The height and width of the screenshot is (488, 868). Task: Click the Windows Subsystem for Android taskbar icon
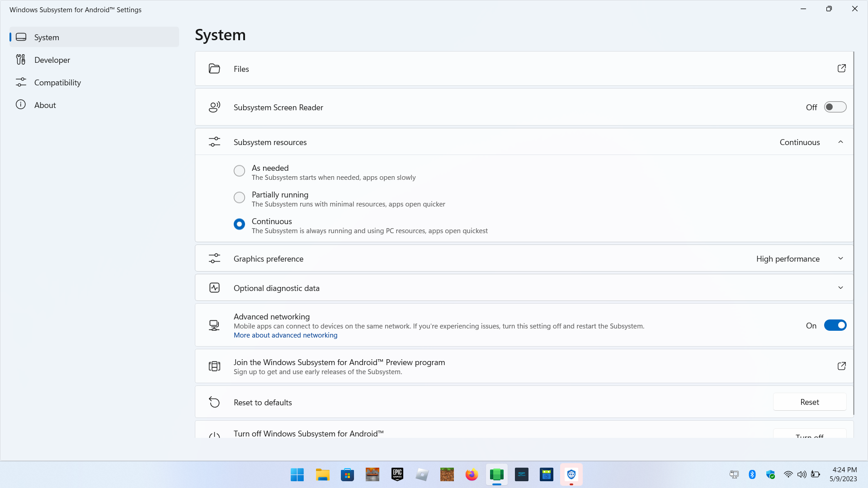point(497,474)
